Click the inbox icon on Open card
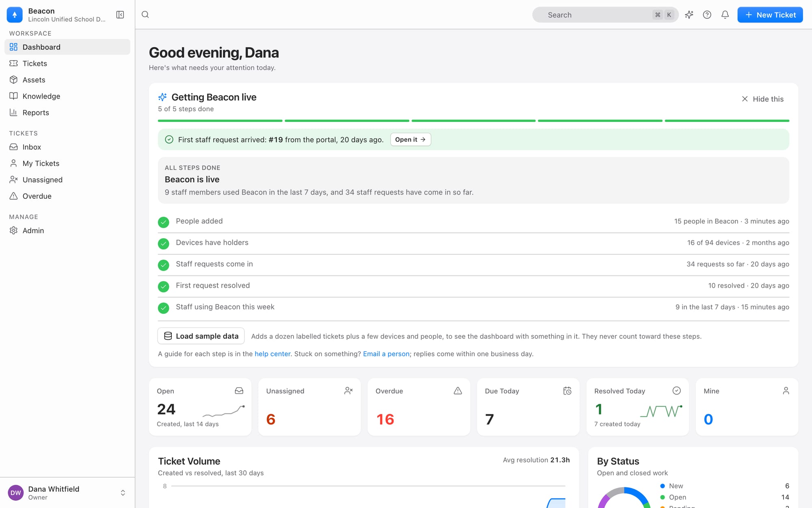 tap(239, 391)
